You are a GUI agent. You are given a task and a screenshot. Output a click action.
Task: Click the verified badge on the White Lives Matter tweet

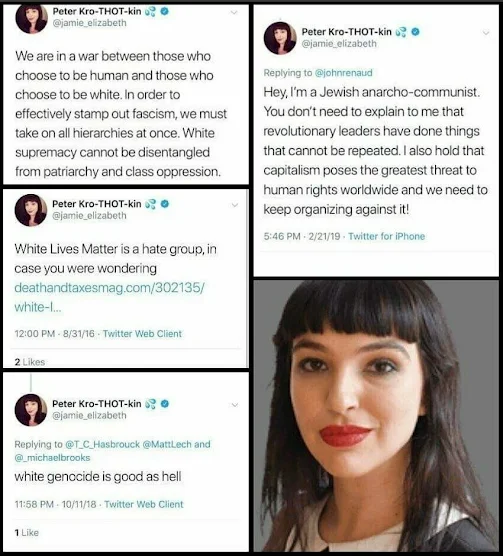click(165, 204)
